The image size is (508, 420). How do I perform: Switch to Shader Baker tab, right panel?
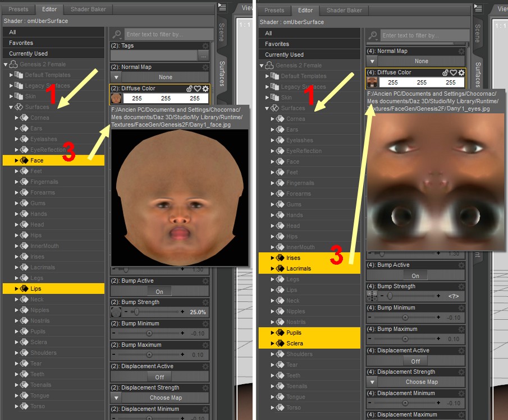pos(344,10)
